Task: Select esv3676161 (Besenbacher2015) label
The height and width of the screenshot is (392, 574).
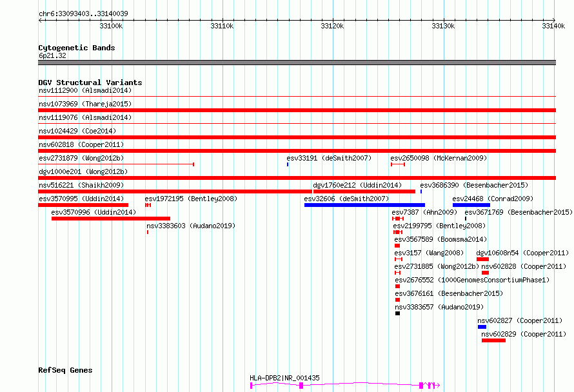Action: click(x=449, y=293)
